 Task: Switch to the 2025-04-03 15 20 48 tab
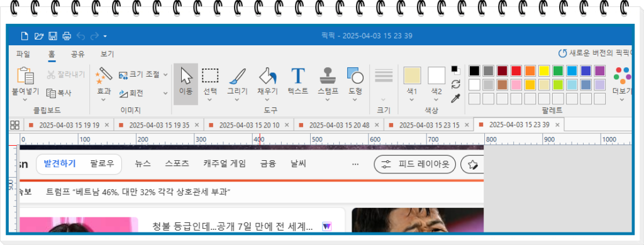[x=339, y=125]
